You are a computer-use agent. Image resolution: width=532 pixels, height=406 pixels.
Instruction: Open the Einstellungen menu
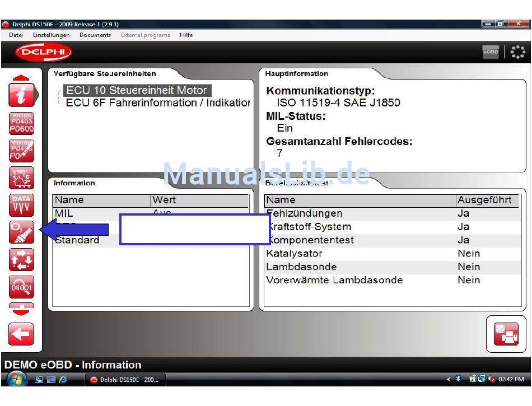coord(51,35)
